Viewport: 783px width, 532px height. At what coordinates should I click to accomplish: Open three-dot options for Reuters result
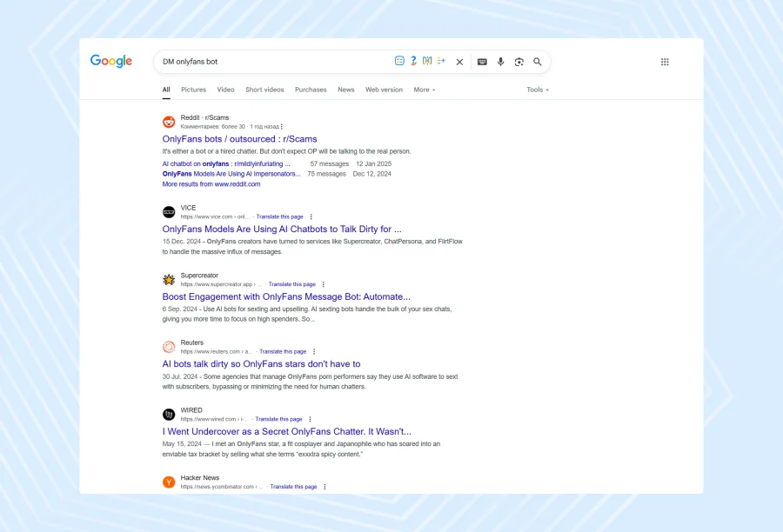click(x=314, y=351)
